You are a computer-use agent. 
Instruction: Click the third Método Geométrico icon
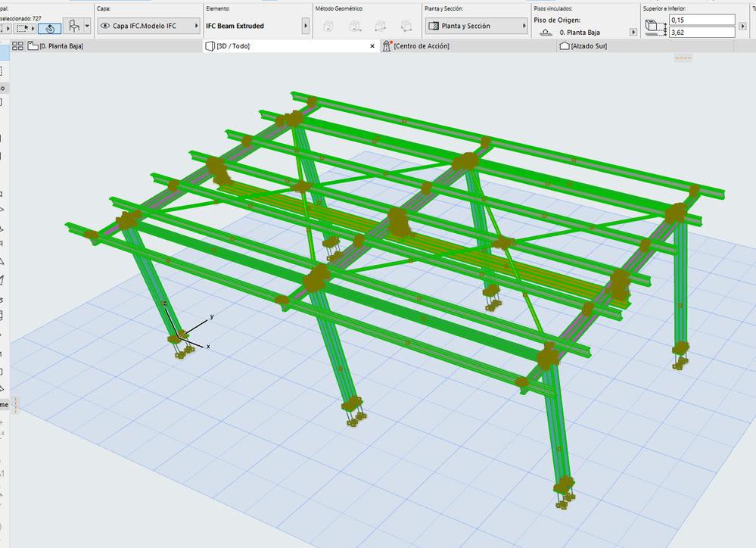click(380, 26)
